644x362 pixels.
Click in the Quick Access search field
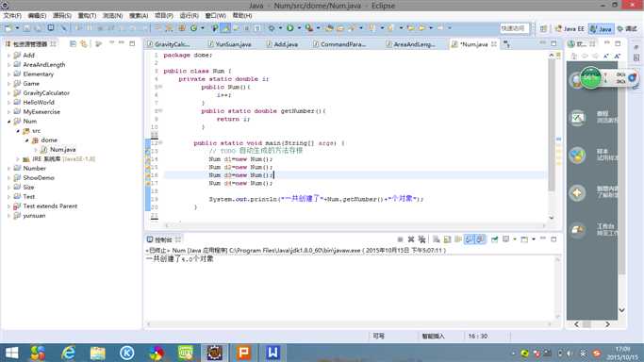coord(514,28)
